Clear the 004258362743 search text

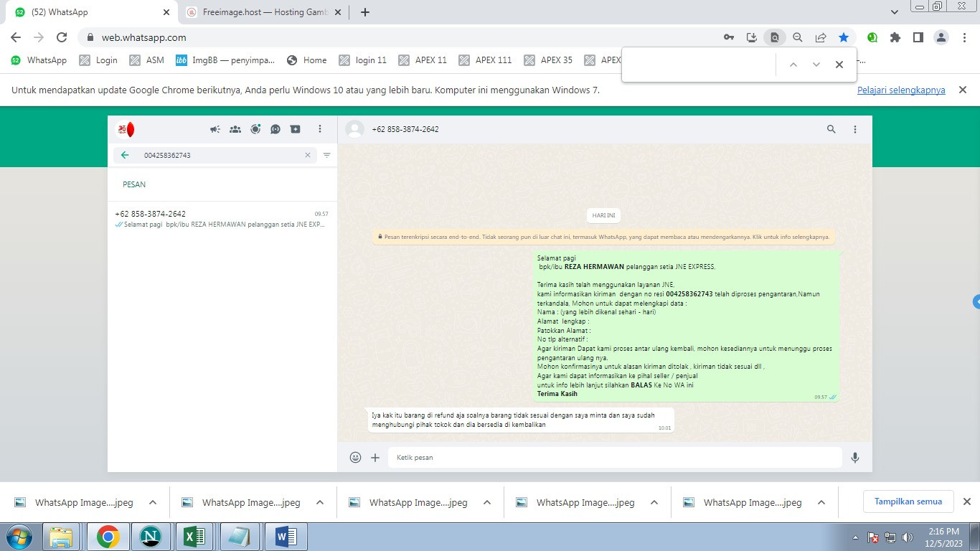point(308,155)
